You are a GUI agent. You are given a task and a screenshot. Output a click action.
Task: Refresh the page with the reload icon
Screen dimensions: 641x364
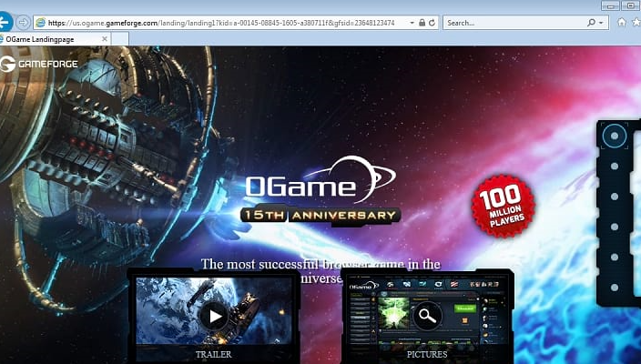432,23
